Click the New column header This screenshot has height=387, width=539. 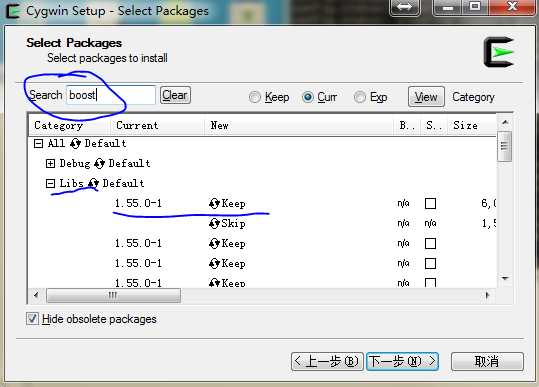299,125
